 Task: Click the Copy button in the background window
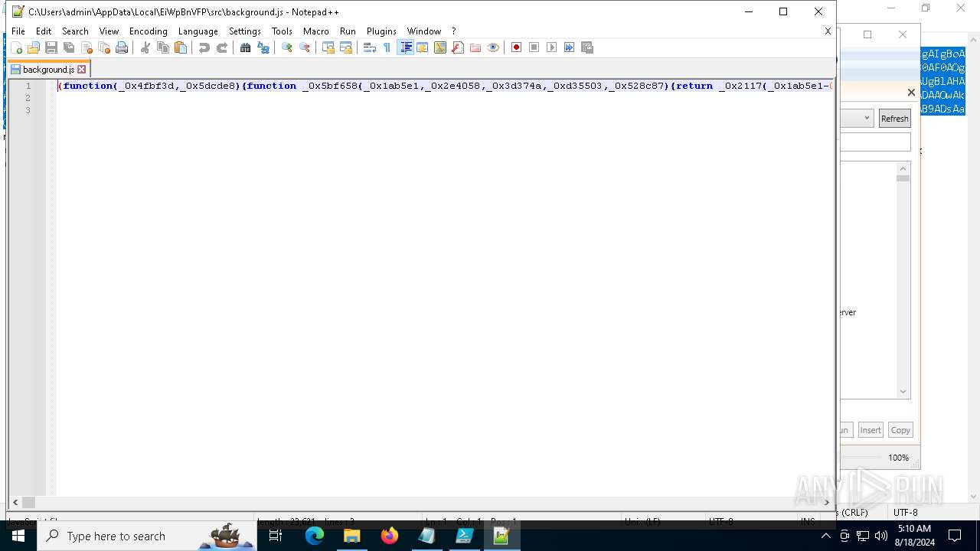[x=900, y=430]
